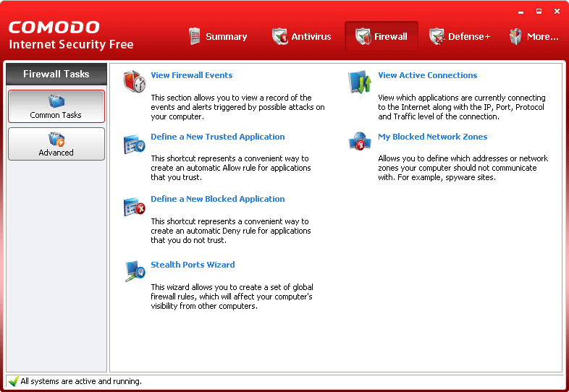Viewport: 569px width, 392px height.
Task: Close the Comodo window
Action: click(557, 12)
